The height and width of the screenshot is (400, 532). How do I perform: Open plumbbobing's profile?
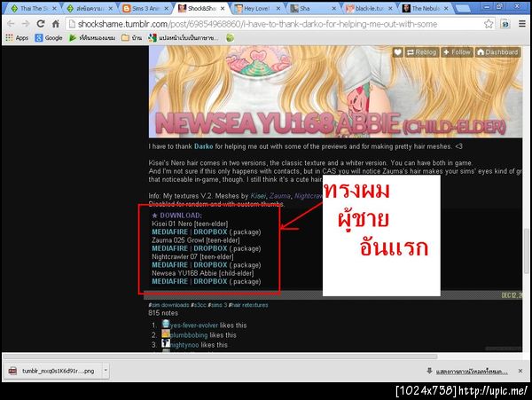click(x=189, y=335)
